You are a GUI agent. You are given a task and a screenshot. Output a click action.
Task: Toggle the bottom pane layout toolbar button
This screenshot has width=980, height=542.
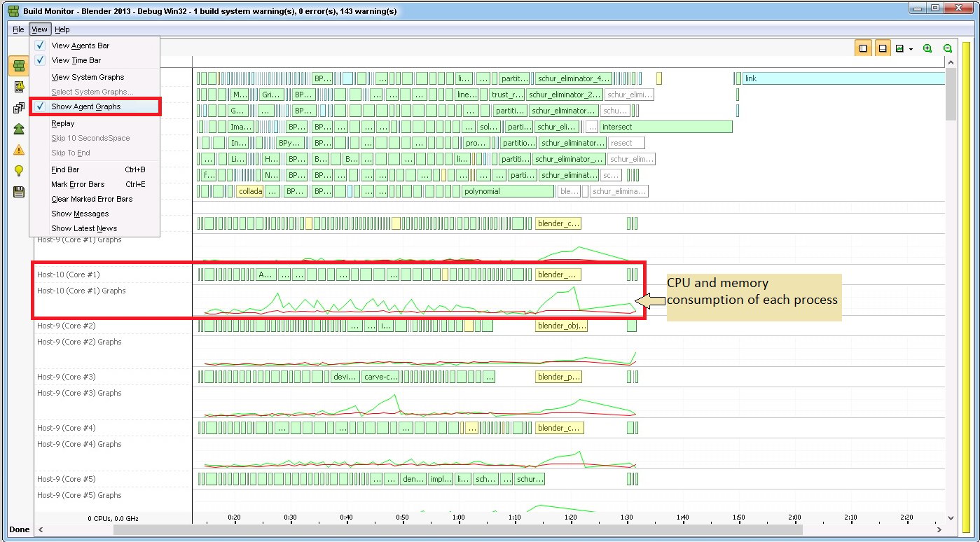[x=883, y=48]
